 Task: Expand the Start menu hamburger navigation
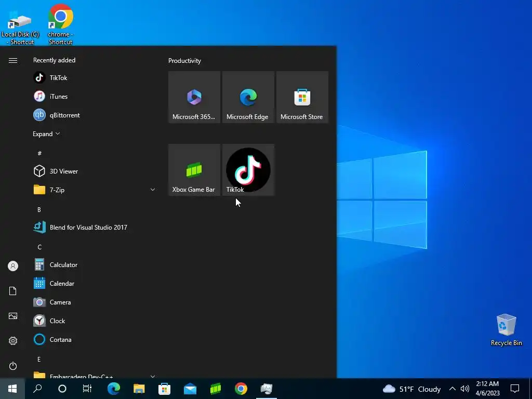point(13,60)
